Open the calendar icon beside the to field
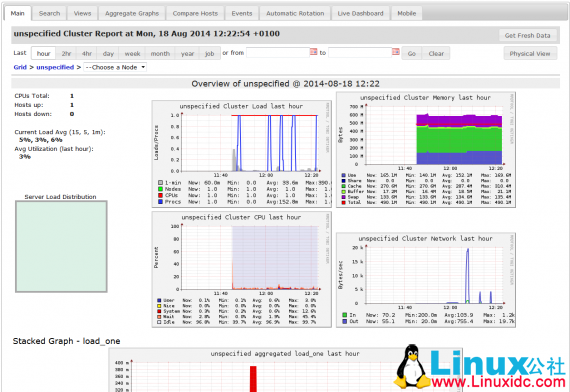 click(396, 52)
